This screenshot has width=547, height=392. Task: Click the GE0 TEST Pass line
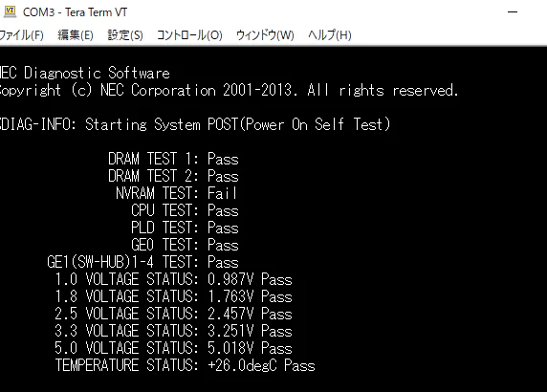pyautogui.click(x=185, y=245)
